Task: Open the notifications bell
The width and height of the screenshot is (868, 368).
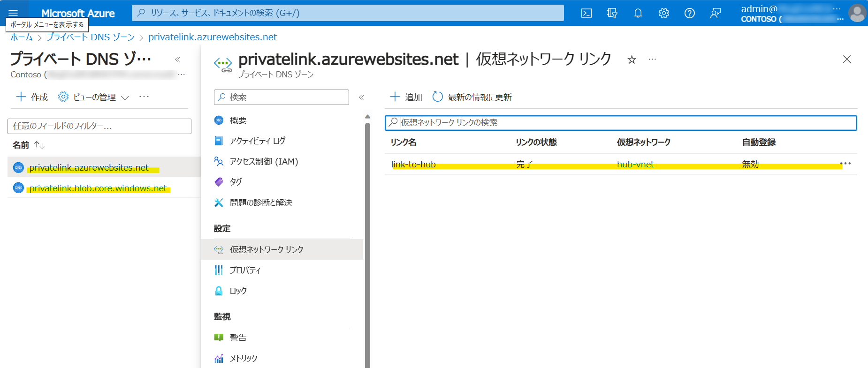Action: click(638, 13)
